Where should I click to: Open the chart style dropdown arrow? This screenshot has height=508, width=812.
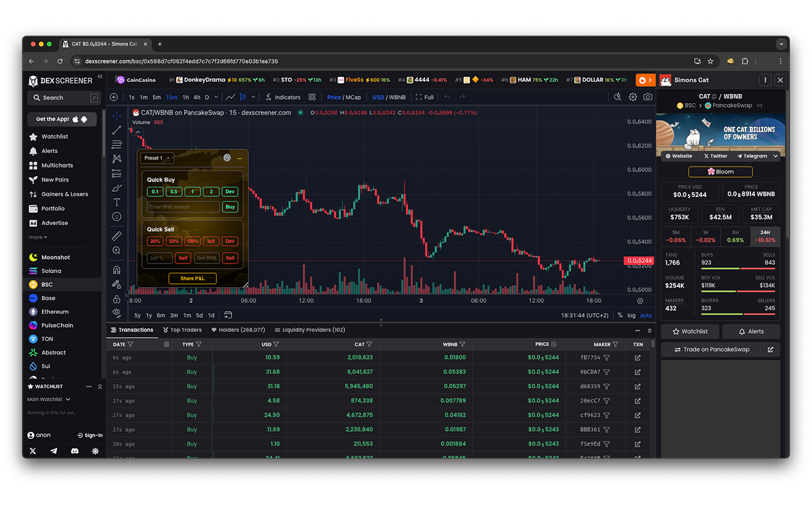[x=253, y=97]
